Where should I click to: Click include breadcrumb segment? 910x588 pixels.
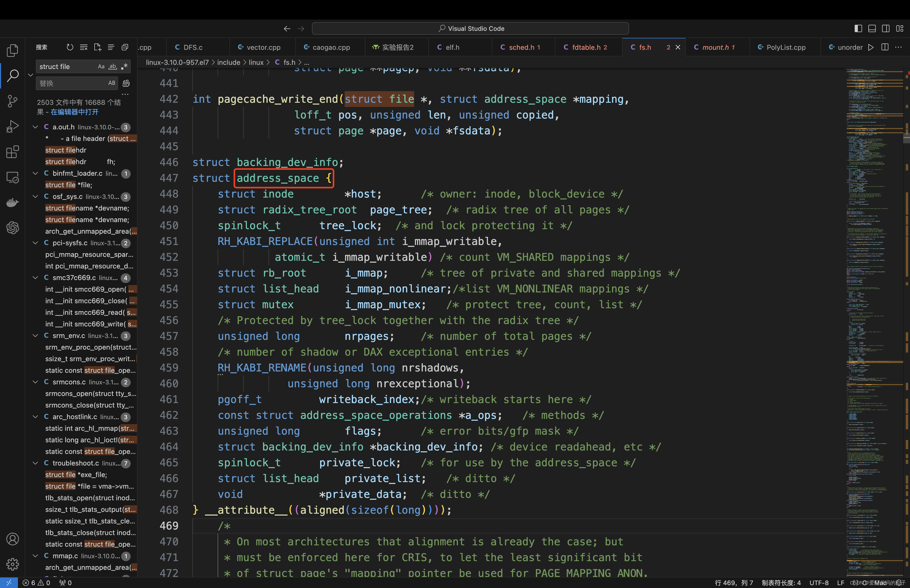(229, 62)
